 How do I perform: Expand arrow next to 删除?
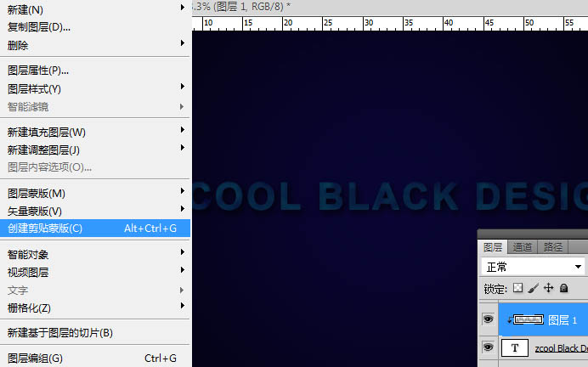click(x=182, y=43)
